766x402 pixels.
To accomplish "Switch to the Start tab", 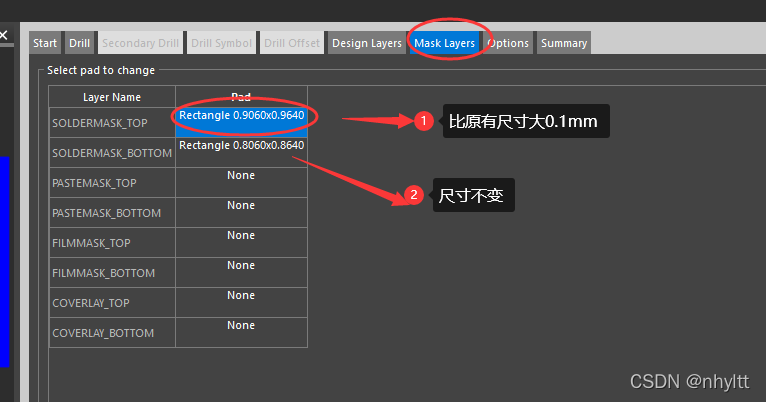I will pyautogui.click(x=44, y=43).
